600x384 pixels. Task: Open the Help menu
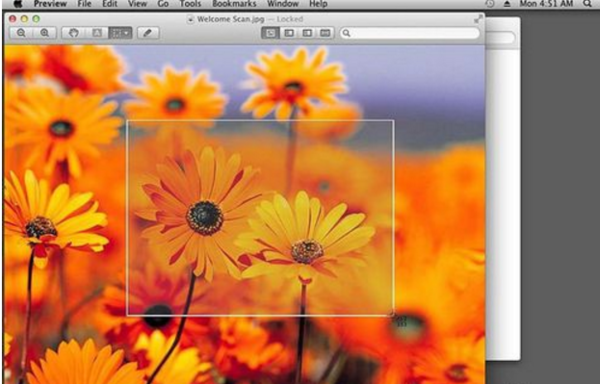[318, 4]
